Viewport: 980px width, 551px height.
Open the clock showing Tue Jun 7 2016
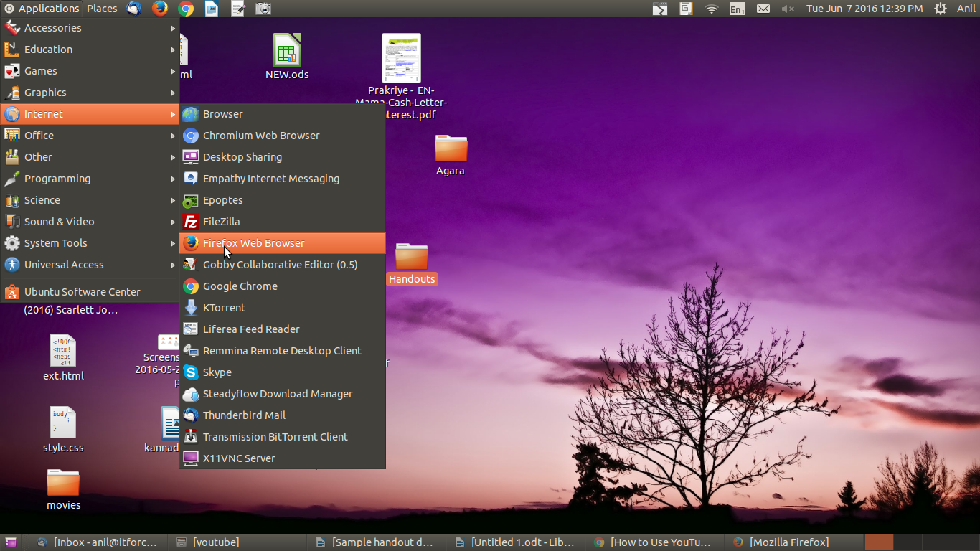[864, 9]
